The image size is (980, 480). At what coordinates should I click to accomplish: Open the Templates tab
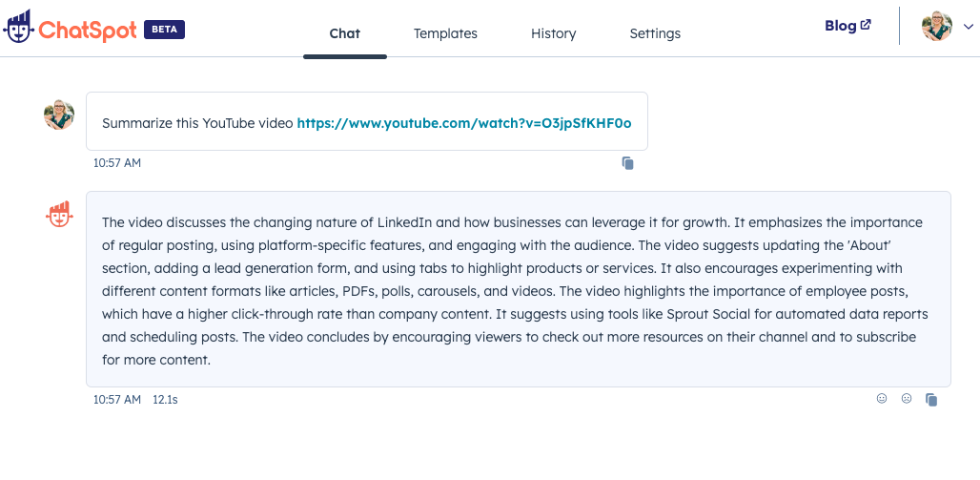click(445, 33)
